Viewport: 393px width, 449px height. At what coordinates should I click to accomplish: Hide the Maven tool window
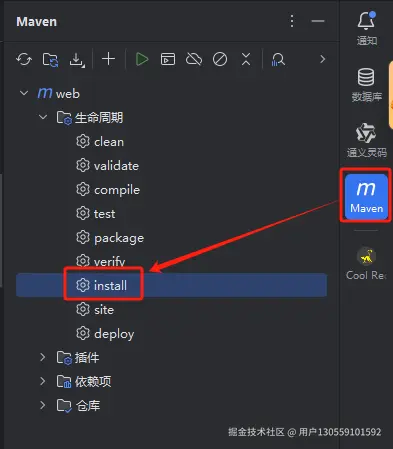click(318, 21)
